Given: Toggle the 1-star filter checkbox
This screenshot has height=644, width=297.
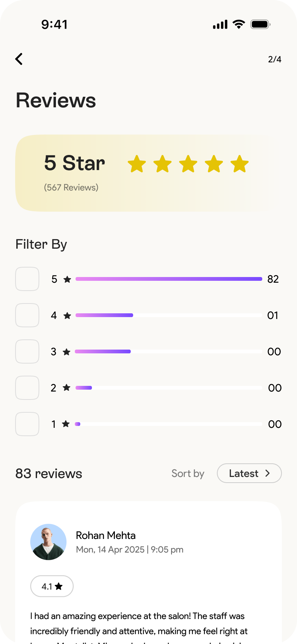Looking at the screenshot, I should 27,424.
